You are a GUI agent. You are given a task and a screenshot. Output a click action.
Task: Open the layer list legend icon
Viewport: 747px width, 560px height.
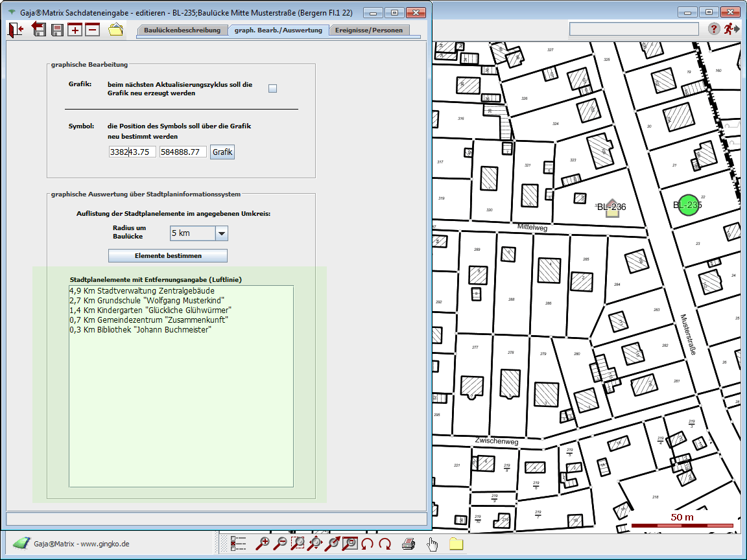(238, 544)
